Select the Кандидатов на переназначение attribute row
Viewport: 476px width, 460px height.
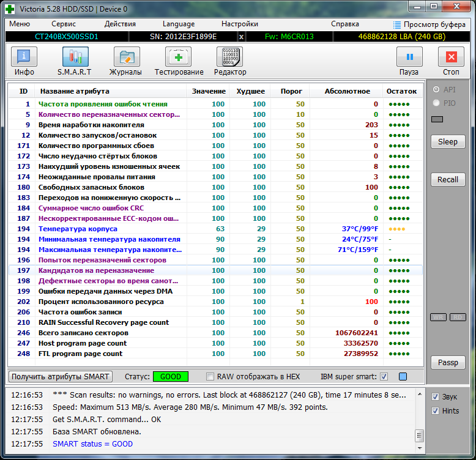coord(96,270)
